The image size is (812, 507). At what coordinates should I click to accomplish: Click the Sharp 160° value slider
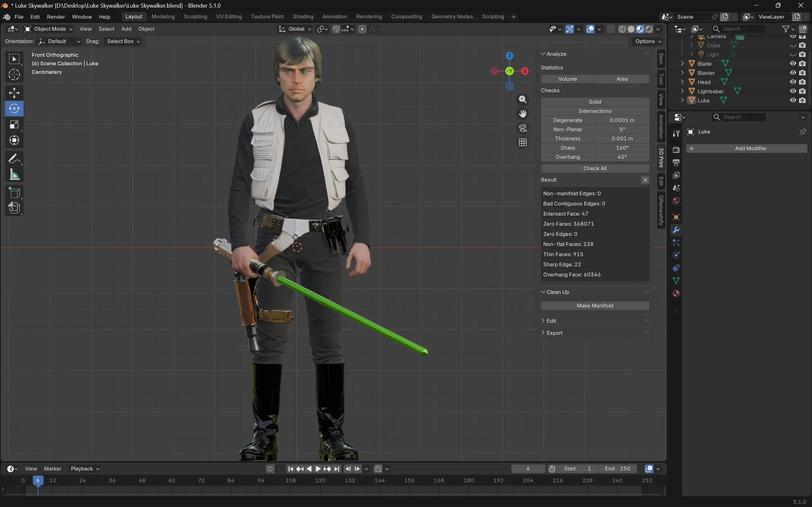[622, 148]
